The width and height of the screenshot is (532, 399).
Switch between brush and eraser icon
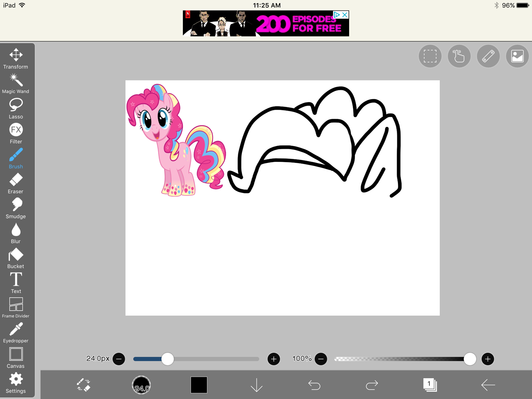click(x=83, y=385)
